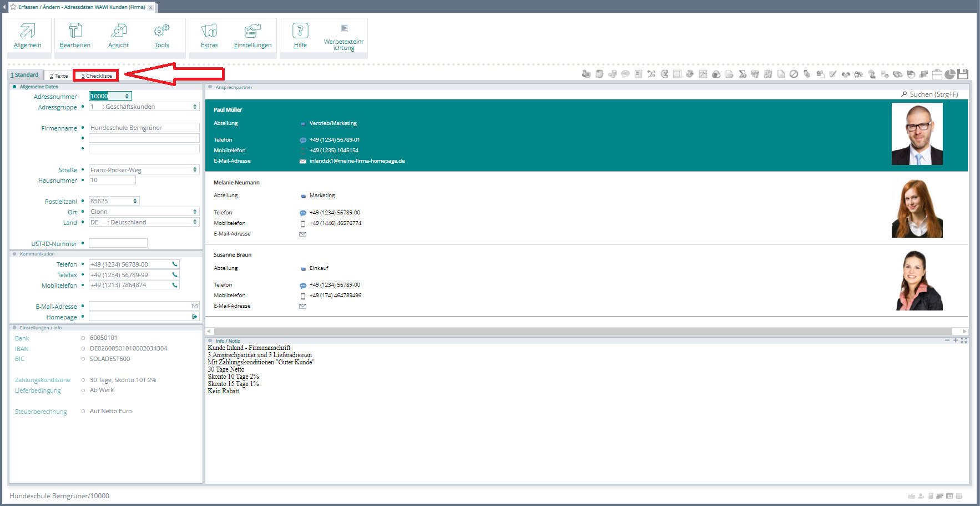This screenshot has height=506, width=980.
Task: Open the Adressgruppe dropdown
Action: click(x=195, y=107)
